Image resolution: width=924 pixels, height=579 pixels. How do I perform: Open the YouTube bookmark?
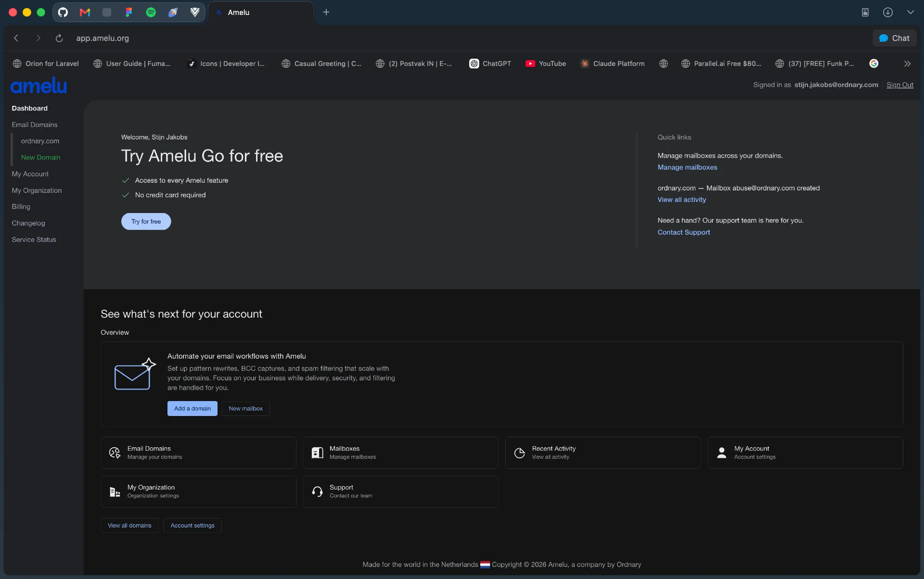click(546, 63)
